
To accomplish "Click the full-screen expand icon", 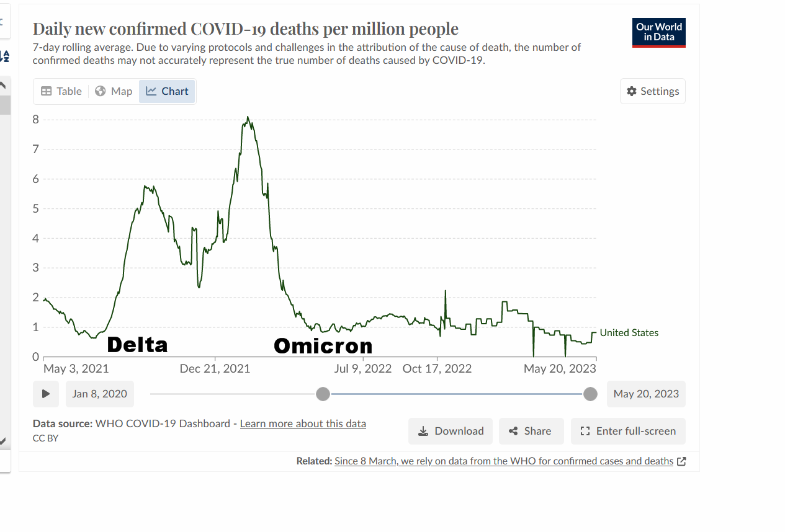I will tap(585, 431).
